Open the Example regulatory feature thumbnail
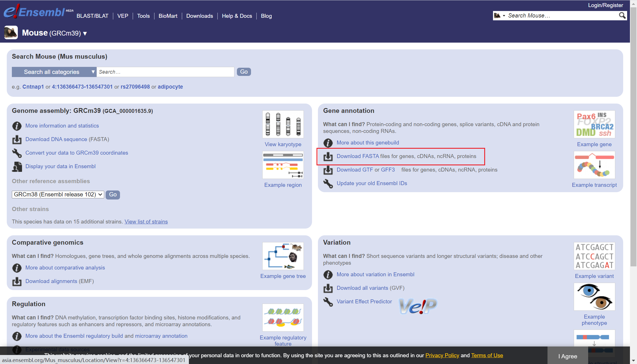This screenshot has height=364, width=637. tap(283, 317)
